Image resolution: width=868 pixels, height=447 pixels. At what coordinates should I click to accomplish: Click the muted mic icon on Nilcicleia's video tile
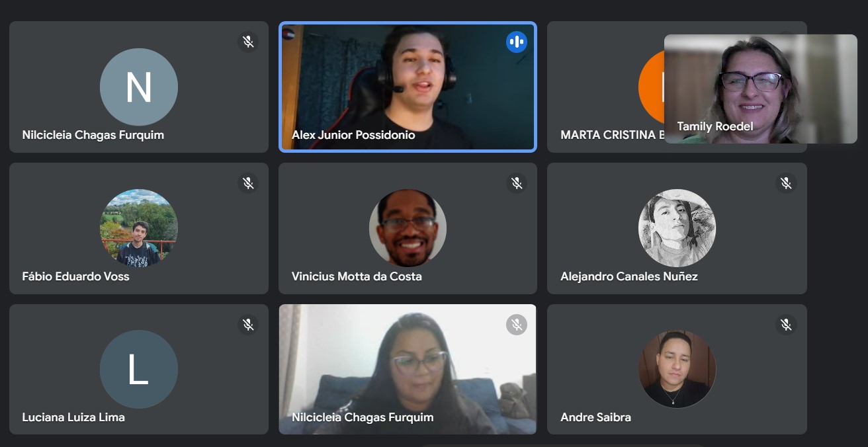click(x=517, y=324)
